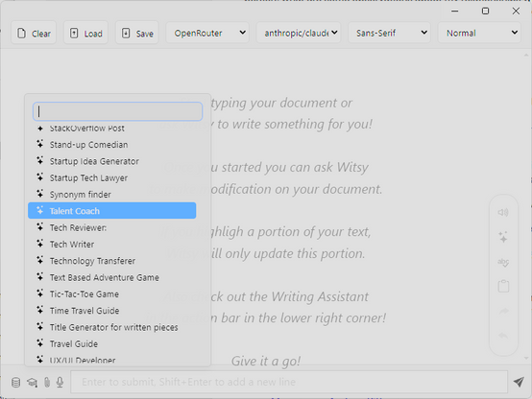Click the sparkle magic action icon
Image resolution: width=532 pixels, height=399 pixels.
(x=503, y=237)
